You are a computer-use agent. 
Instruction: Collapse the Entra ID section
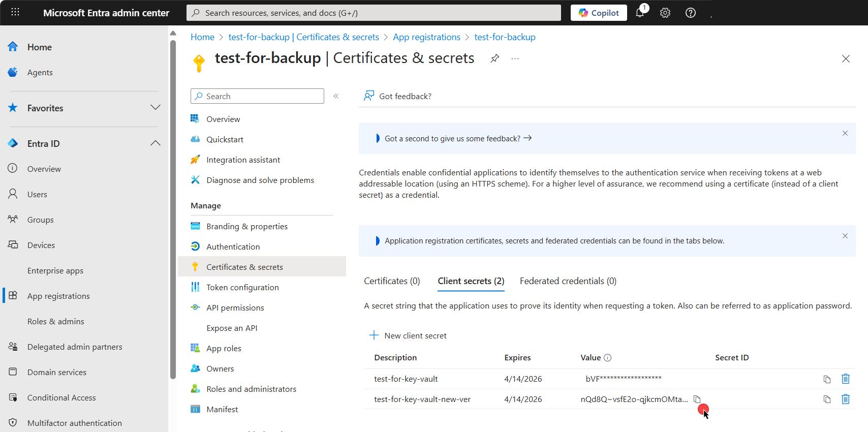click(x=156, y=143)
